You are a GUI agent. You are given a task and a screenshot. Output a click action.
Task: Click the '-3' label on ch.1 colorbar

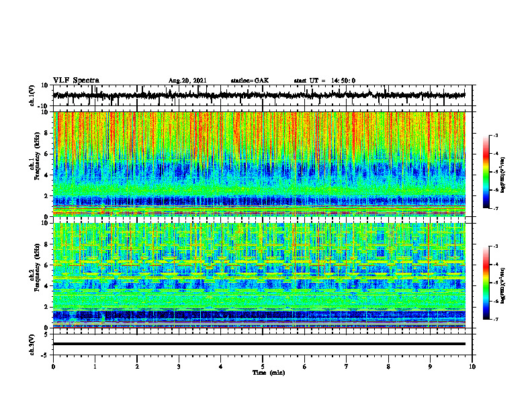pyautogui.click(x=495, y=135)
